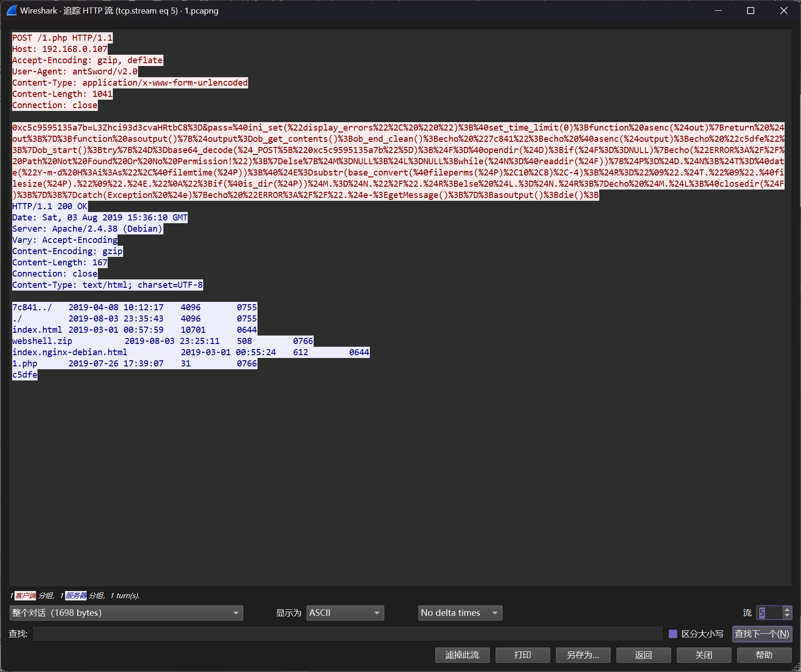
Task: Click 'Content-Type: text/html; charset=UTF-8' line
Action: pyautogui.click(x=108, y=285)
